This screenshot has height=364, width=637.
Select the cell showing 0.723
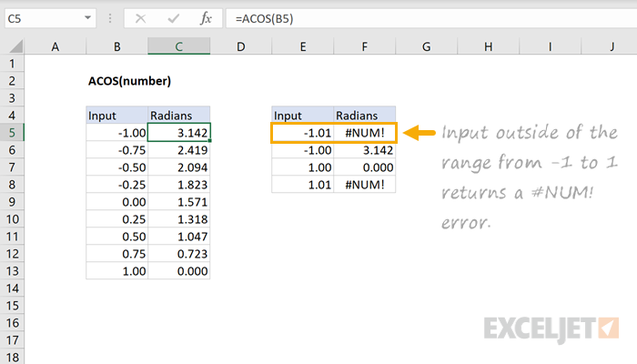pyautogui.click(x=178, y=254)
